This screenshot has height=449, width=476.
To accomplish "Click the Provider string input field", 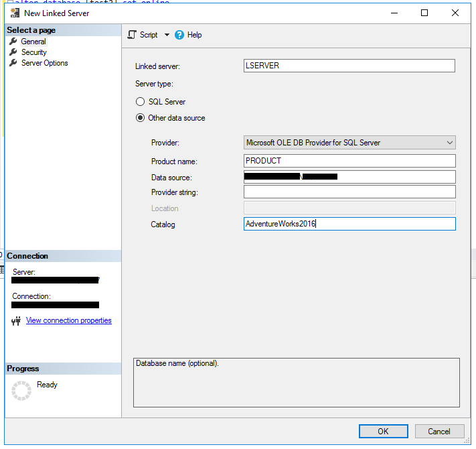I will (x=349, y=192).
